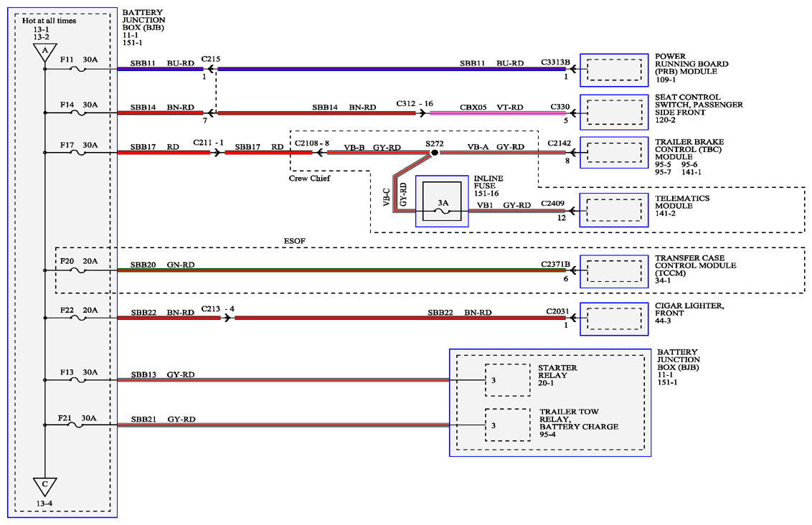Select the F11 30A fuse symbol
This screenshot has height=525, width=812.
(x=77, y=70)
